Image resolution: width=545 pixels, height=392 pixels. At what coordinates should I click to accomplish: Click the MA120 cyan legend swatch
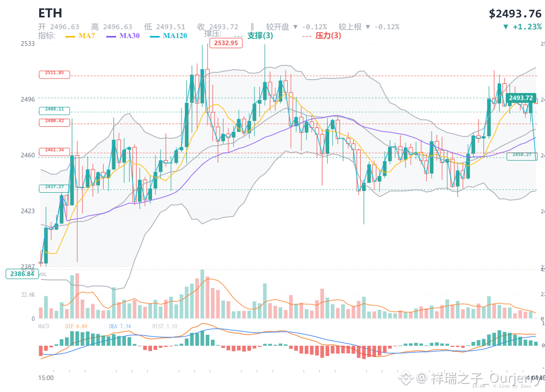(155, 36)
